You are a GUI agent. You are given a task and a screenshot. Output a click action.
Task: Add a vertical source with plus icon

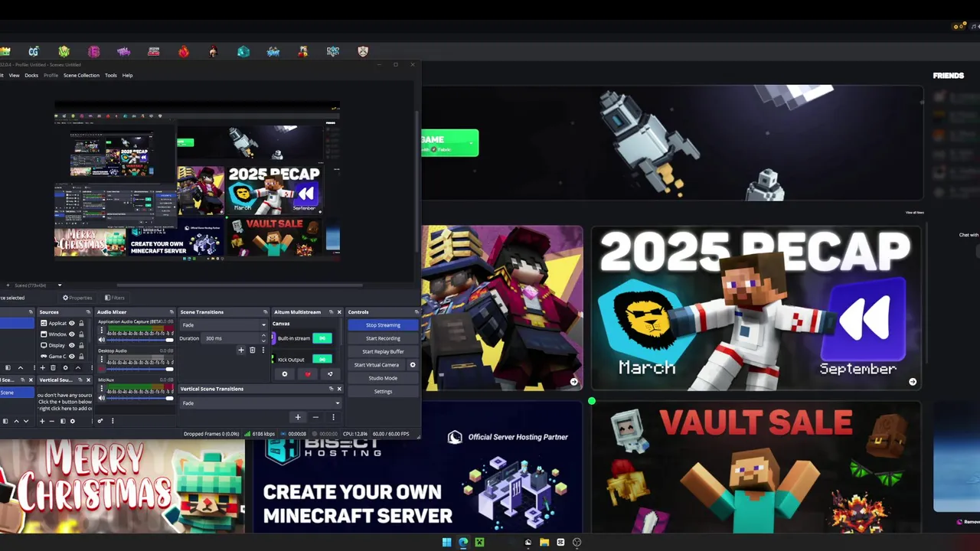click(x=42, y=421)
